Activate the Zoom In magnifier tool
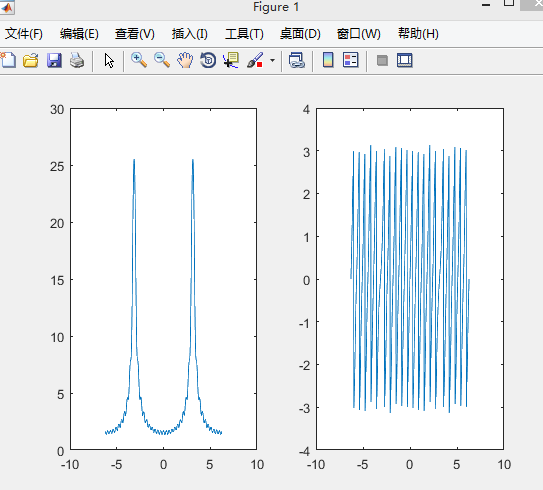543x490 pixels. (x=139, y=60)
